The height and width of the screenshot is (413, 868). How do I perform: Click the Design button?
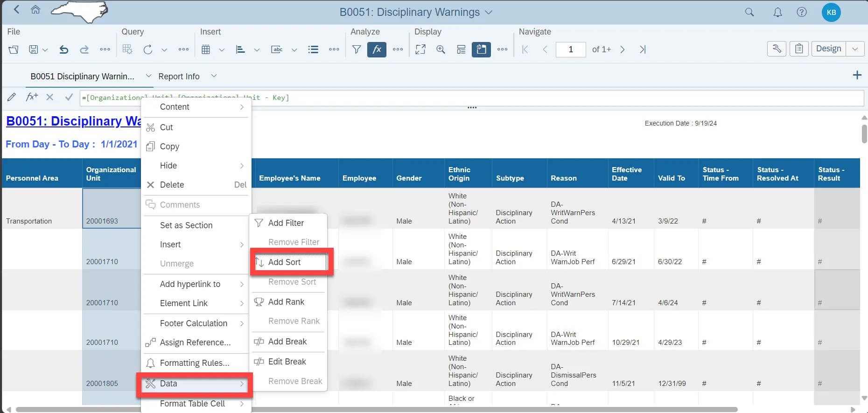828,49
